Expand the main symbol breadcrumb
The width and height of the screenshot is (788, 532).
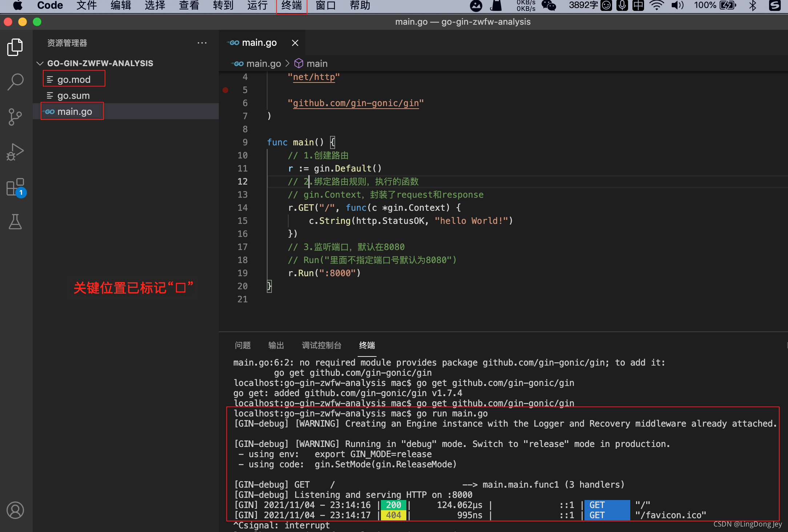[317, 64]
